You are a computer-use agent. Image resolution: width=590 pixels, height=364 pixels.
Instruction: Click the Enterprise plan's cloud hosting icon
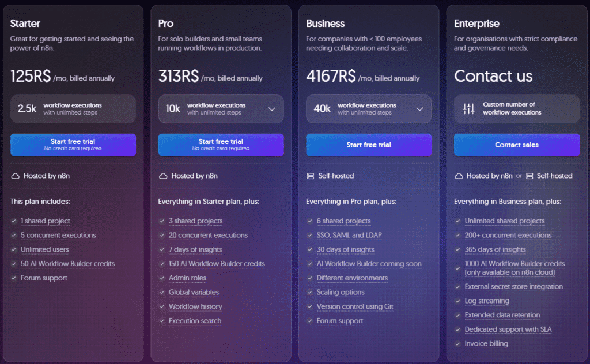(459, 176)
